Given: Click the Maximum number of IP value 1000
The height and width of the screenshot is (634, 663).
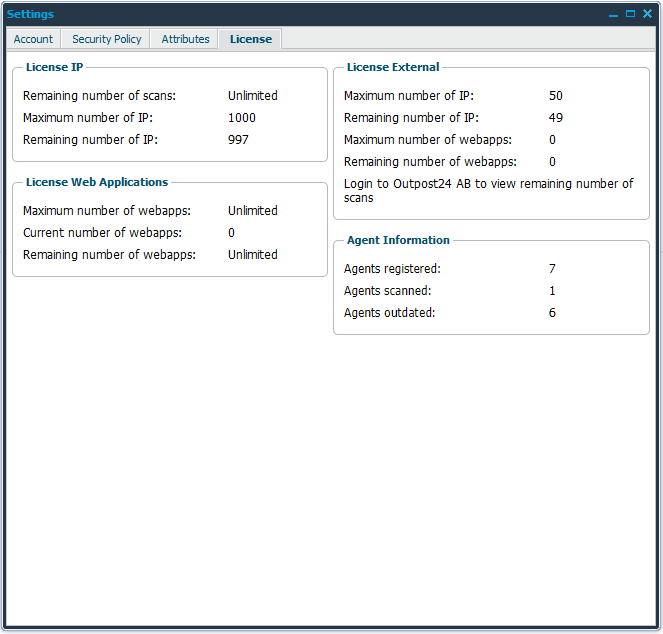Looking at the screenshot, I should 241,118.
